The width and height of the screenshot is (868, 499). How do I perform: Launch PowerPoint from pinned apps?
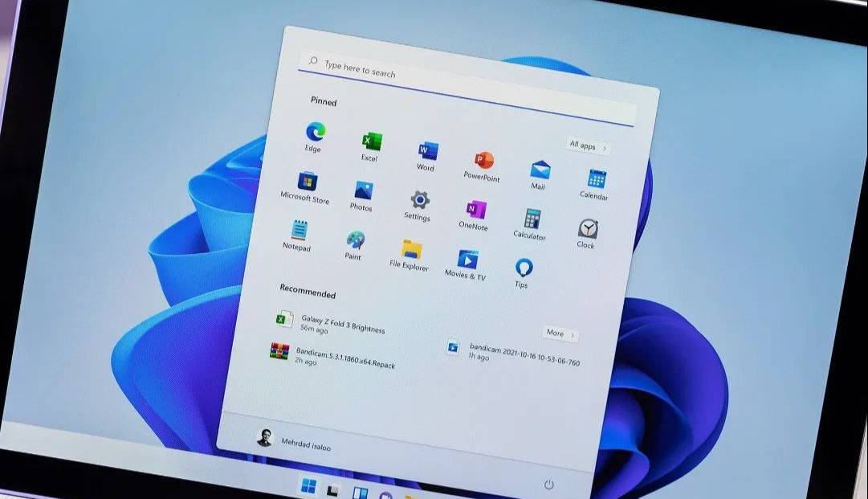point(483,162)
